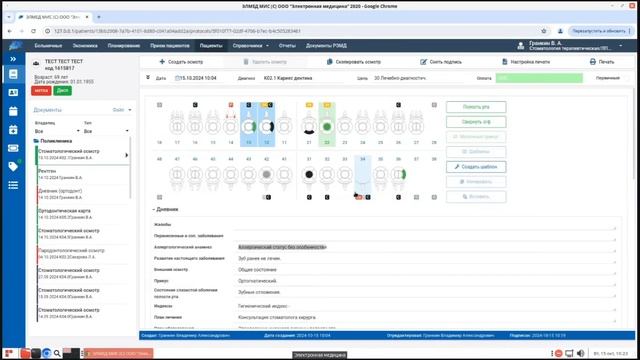Screen dimensions: 640x360
Task: Open the Тип filter dropdown
Action: tap(106, 131)
